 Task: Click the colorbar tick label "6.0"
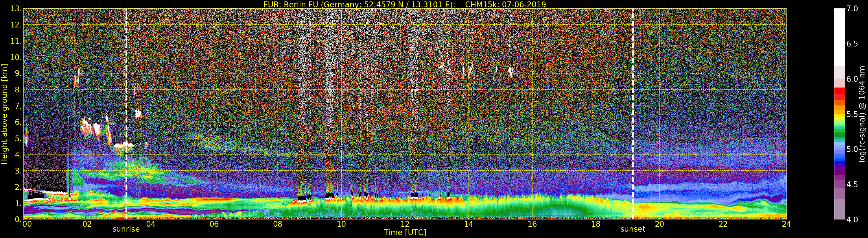point(852,79)
